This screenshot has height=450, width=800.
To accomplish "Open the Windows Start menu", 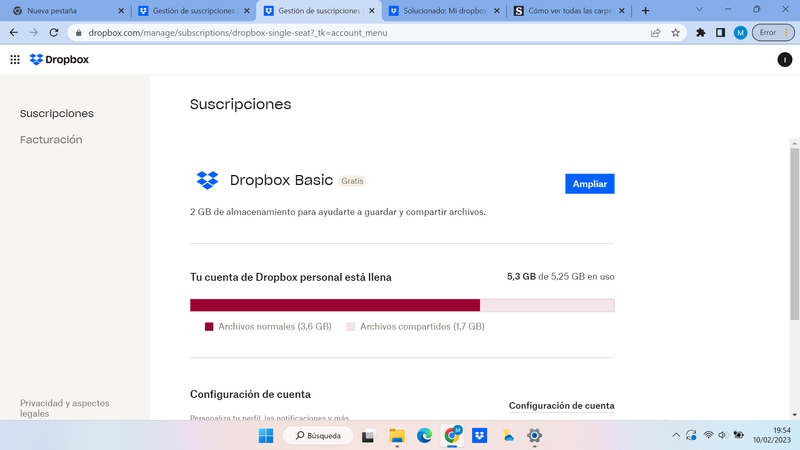I will pyautogui.click(x=266, y=436).
